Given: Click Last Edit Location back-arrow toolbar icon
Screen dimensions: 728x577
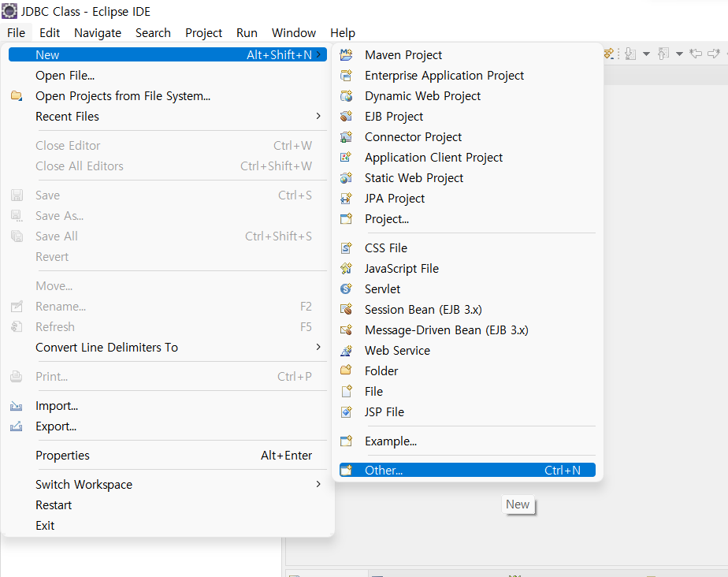Looking at the screenshot, I should pyautogui.click(x=696, y=54).
